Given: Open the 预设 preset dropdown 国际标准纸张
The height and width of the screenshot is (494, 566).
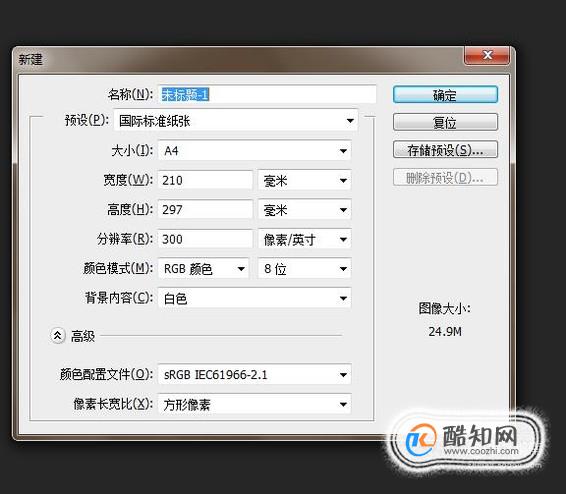Looking at the screenshot, I should point(236,121).
